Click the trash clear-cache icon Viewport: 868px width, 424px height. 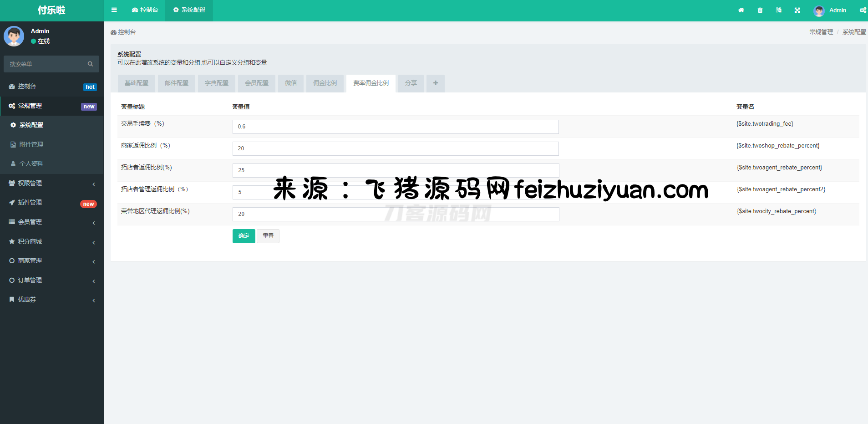(760, 10)
